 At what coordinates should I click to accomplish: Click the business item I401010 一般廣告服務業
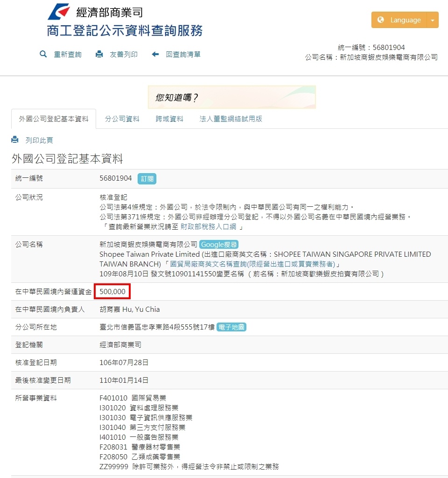pyautogui.click(x=139, y=437)
